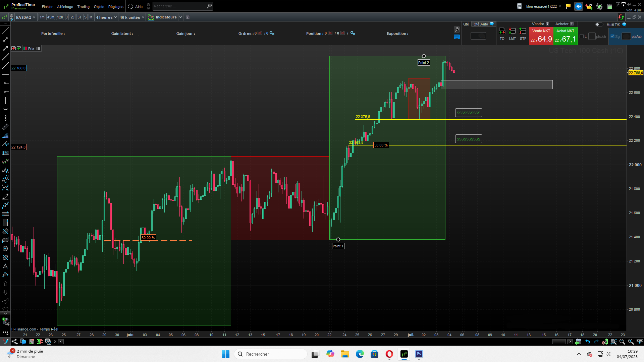Click the undo arrow icon
644x362 pixels.
pos(588,342)
